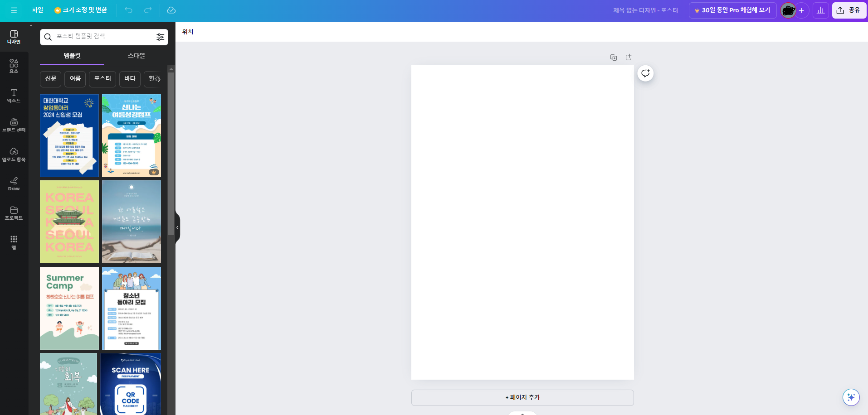
Task: Open the 요소 (Elements) sidebar panel
Action: 14,66
